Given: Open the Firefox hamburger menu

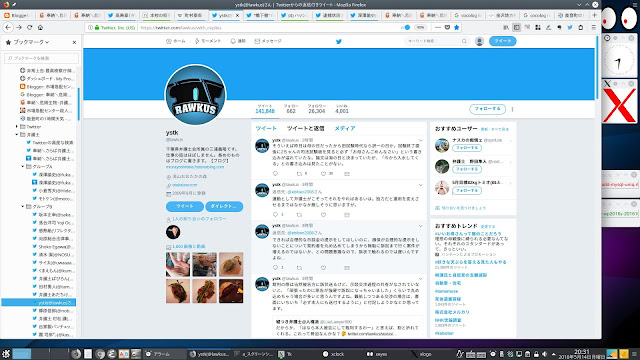Looking at the screenshot, I should (593, 27).
